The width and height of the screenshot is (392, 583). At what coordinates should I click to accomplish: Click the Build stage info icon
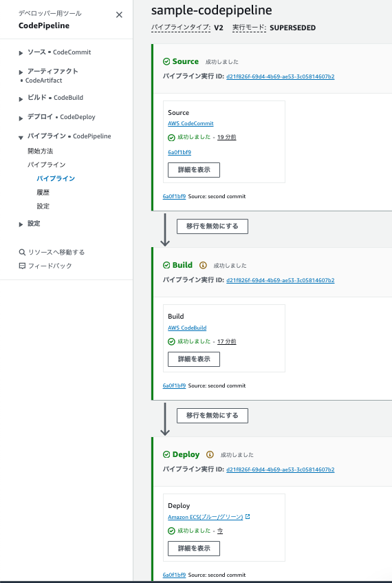[x=203, y=265]
